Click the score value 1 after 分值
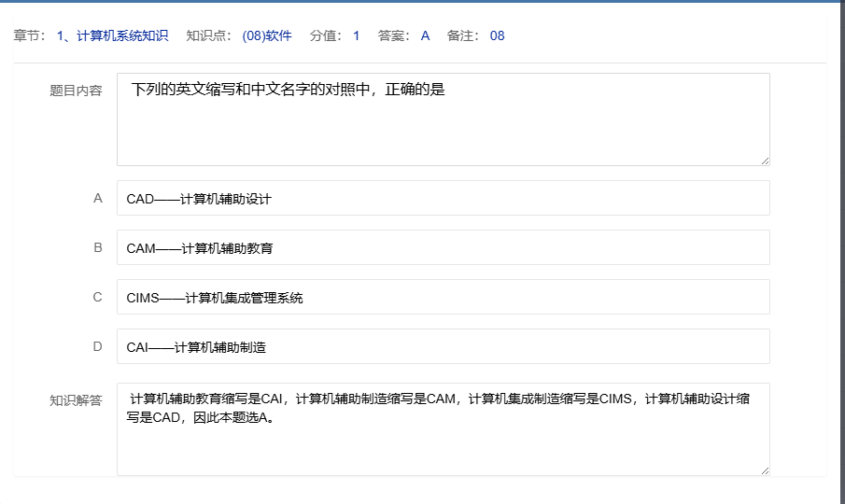Viewport: 845px width, 504px height. [356, 36]
